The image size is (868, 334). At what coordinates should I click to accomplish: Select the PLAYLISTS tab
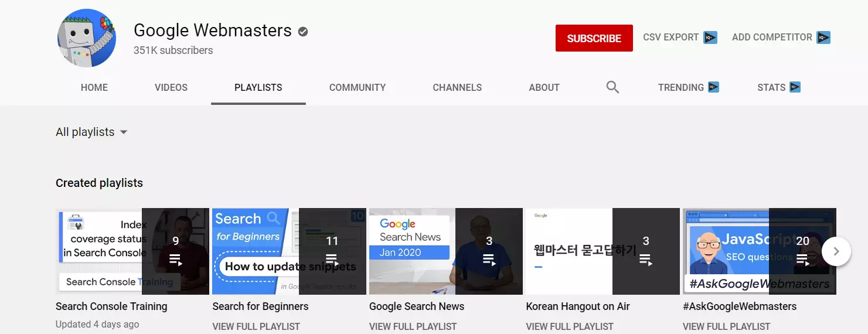(258, 87)
